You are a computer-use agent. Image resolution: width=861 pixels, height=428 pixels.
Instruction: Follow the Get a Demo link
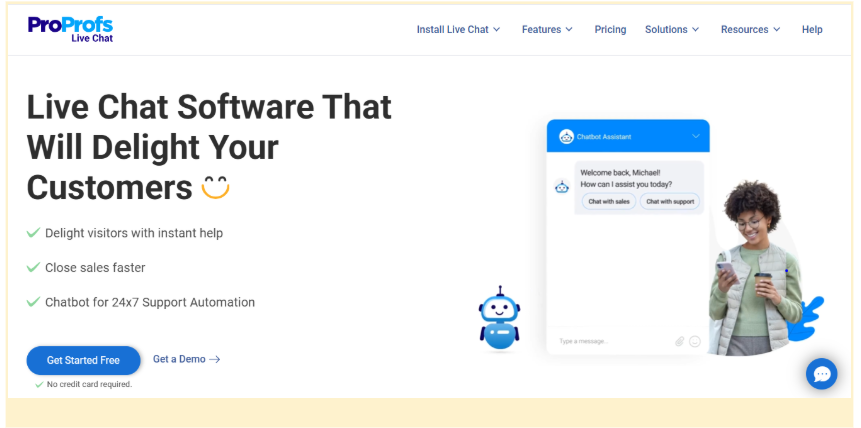click(x=187, y=359)
